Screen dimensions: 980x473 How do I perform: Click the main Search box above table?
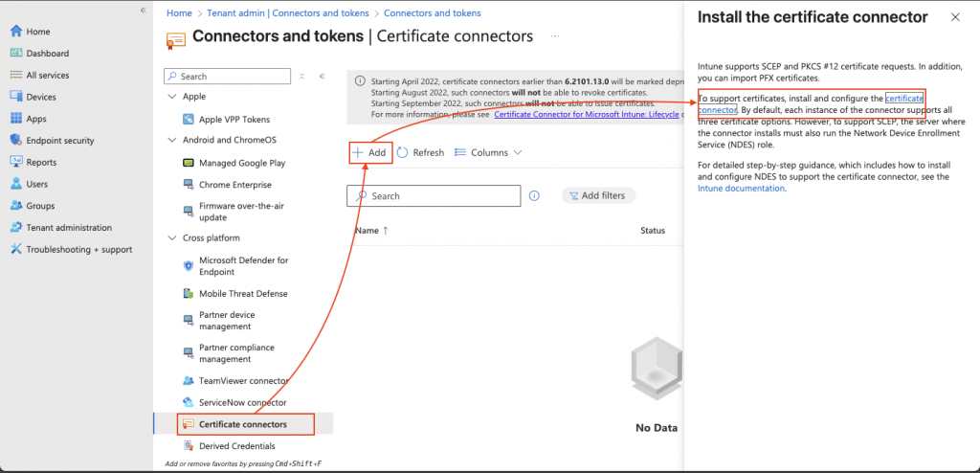click(434, 196)
